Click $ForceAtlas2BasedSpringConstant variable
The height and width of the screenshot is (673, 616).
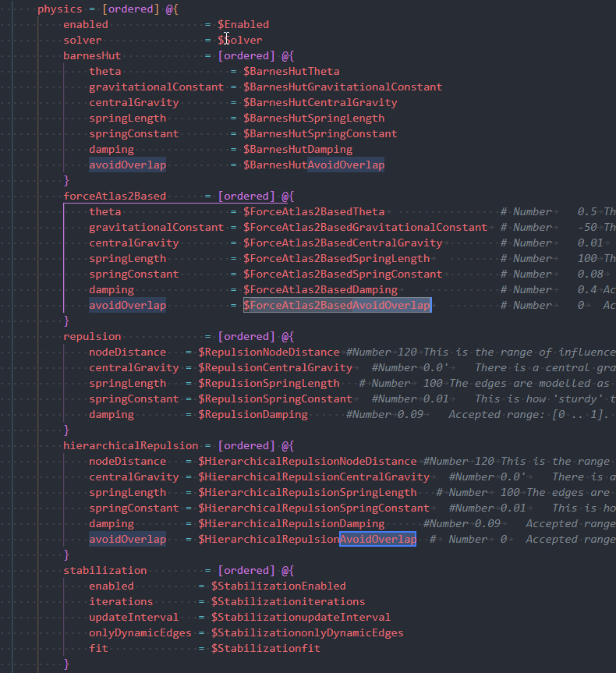click(x=343, y=274)
